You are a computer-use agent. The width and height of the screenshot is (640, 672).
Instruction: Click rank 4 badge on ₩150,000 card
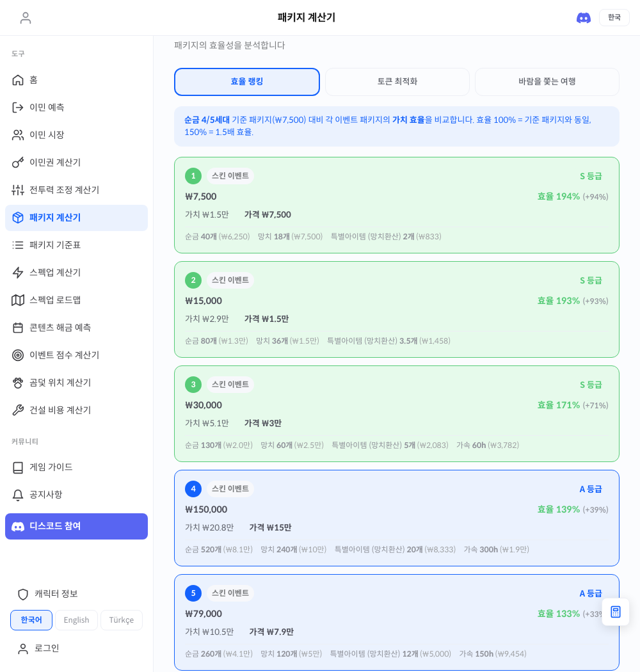pyautogui.click(x=193, y=489)
